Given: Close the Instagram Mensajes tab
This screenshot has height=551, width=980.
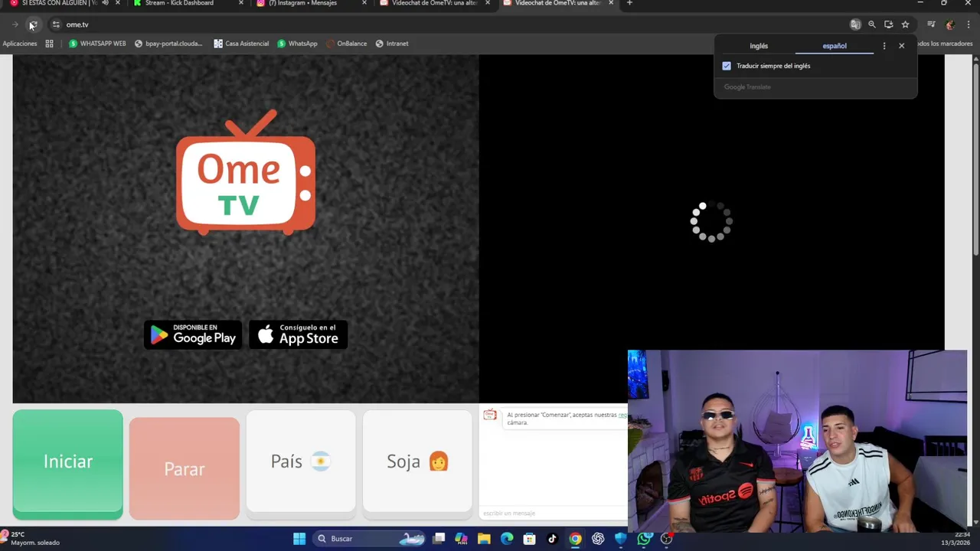Looking at the screenshot, I should coord(364,3).
